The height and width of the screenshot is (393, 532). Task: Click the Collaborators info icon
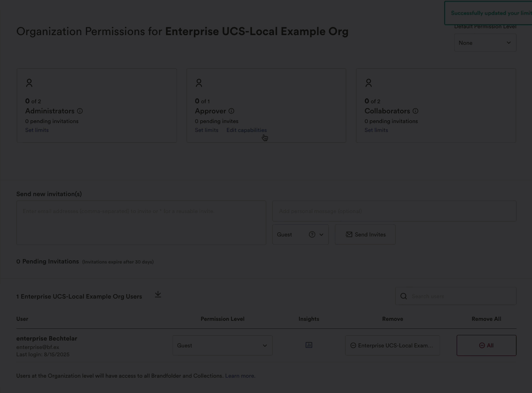416,111
